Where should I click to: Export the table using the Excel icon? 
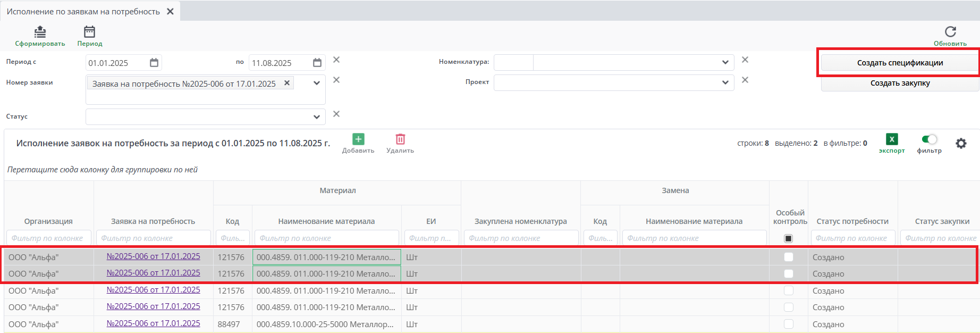point(891,139)
